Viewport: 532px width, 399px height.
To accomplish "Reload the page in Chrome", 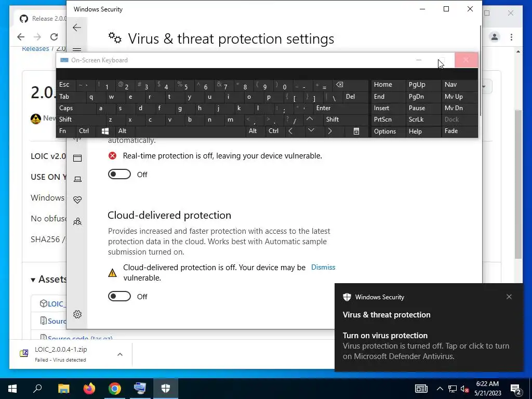I will 54,37.
